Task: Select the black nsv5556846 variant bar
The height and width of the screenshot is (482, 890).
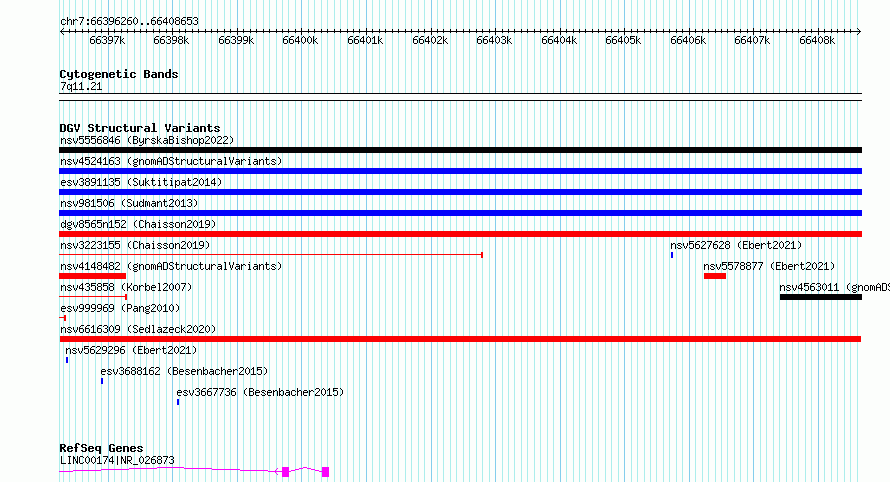Action: [460, 150]
